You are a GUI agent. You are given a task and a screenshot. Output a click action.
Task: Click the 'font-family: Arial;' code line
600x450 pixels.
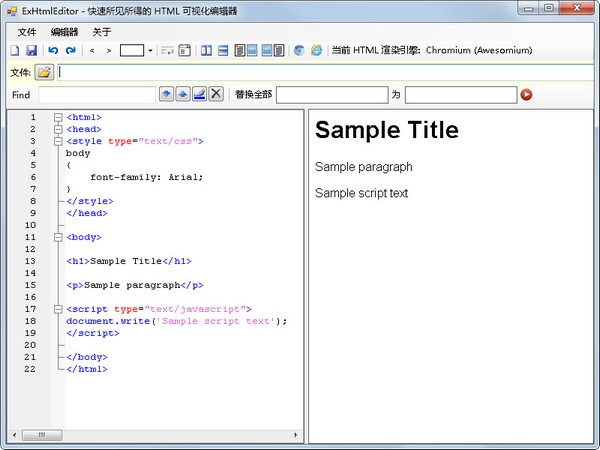147,177
